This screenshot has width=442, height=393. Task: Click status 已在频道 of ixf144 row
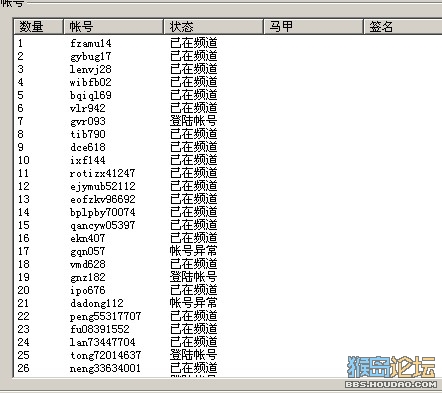[x=194, y=160]
